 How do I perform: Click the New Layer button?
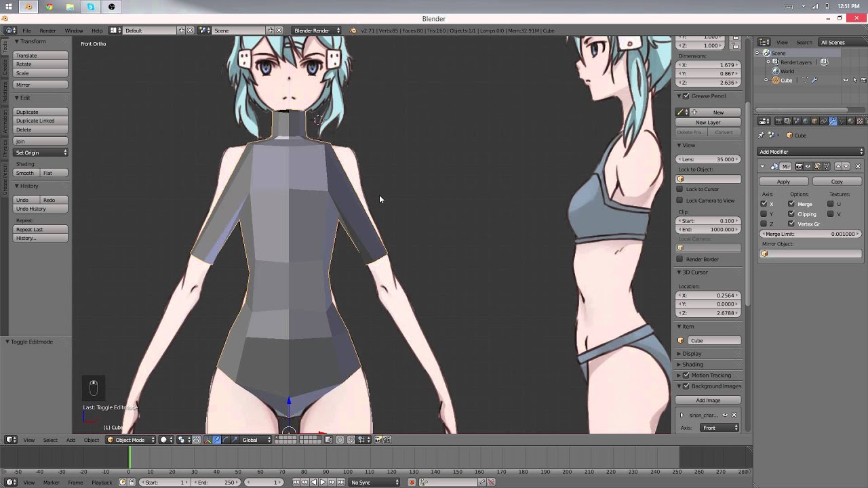[x=708, y=122]
